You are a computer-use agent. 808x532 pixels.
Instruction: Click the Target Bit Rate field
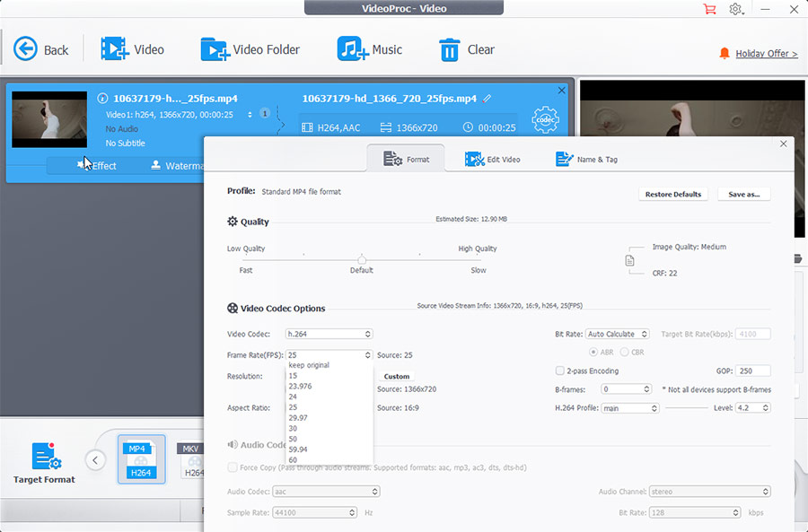tap(753, 334)
